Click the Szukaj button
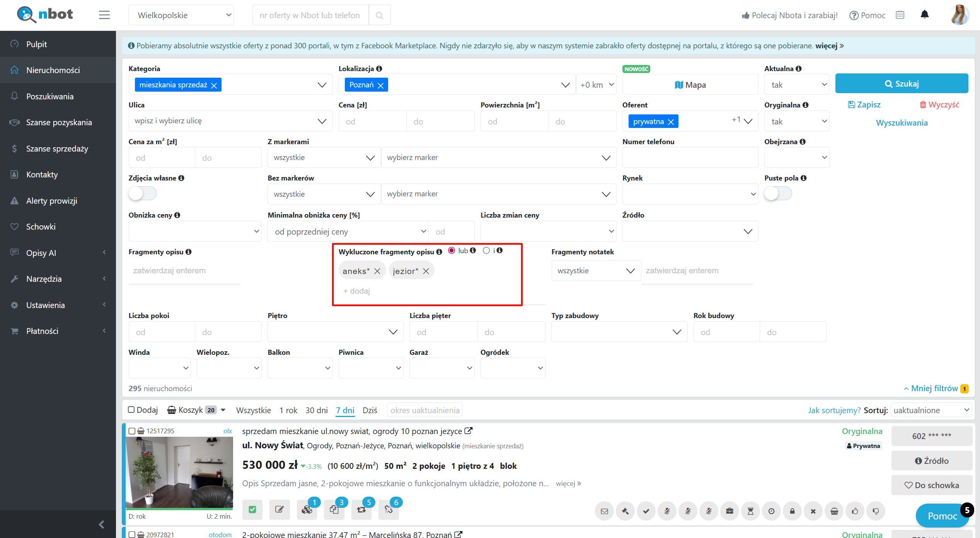Screen dimensions: 980x538 (901, 84)
